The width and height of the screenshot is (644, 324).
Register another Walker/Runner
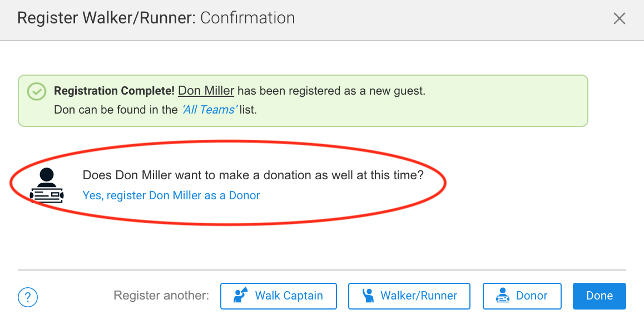(x=409, y=296)
